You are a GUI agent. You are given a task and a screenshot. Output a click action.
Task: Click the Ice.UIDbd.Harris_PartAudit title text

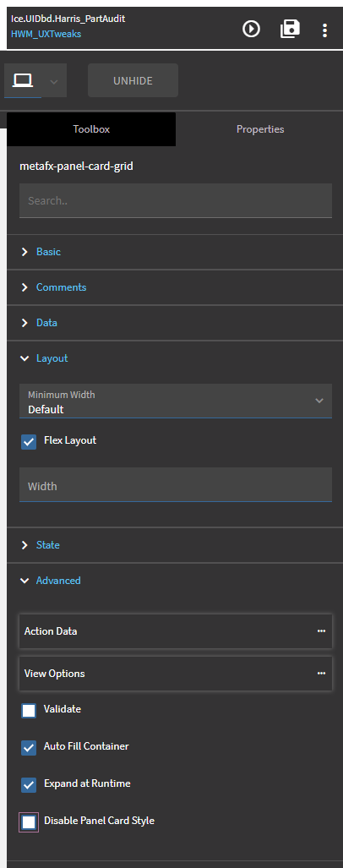[x=68, y=19]
